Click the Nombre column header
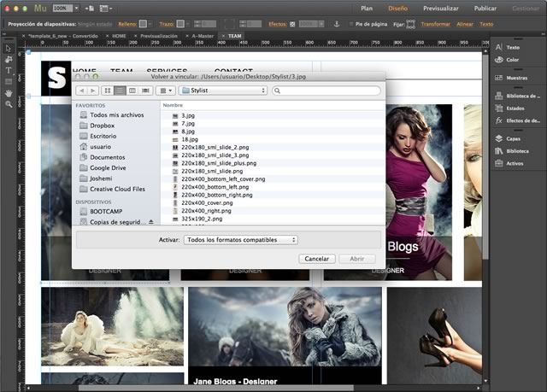This screenshot has width=547, height=392. (x=173, y=105)
